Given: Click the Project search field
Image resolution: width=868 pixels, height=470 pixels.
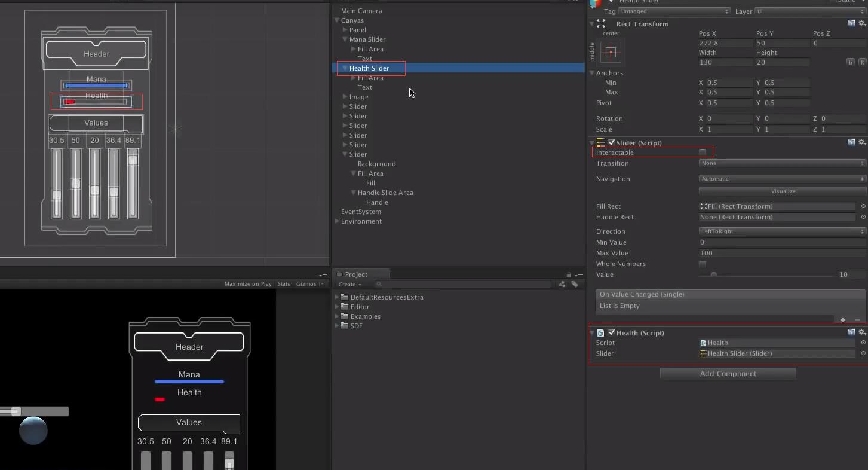Looking at the screenshot, I should (463, 285).
